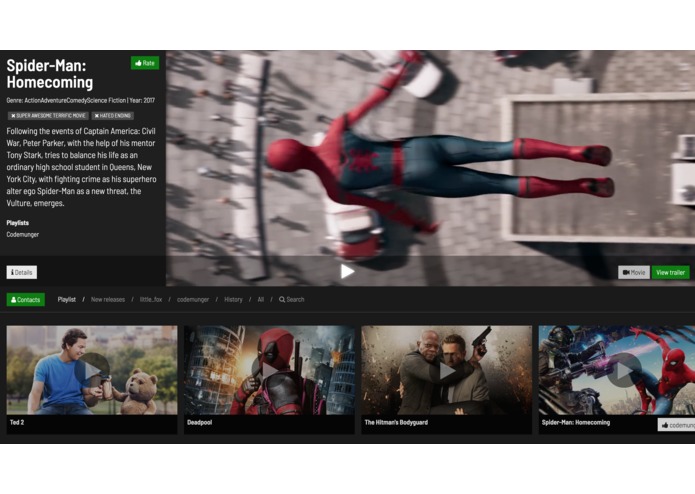Switch to the History tab
The width and height of the screenshot is (695, 494).
pyautogui.click(x=233, y=300)
